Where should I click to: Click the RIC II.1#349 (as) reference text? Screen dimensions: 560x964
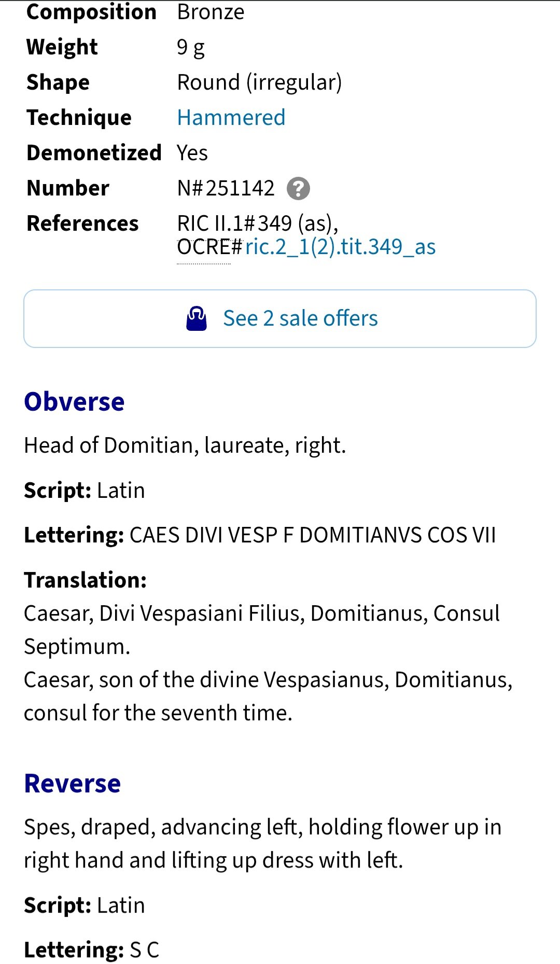click(258, 223)
